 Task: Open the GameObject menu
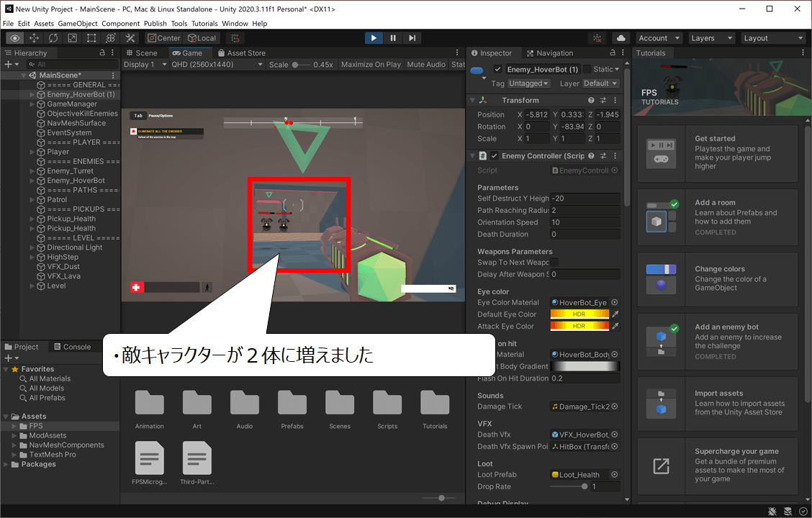[x=78, y=23]
